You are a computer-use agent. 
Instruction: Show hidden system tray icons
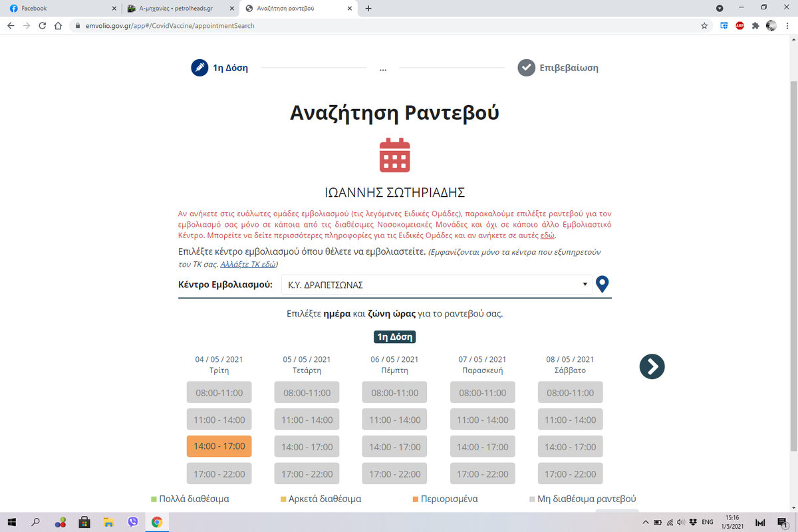click(644, 522)
